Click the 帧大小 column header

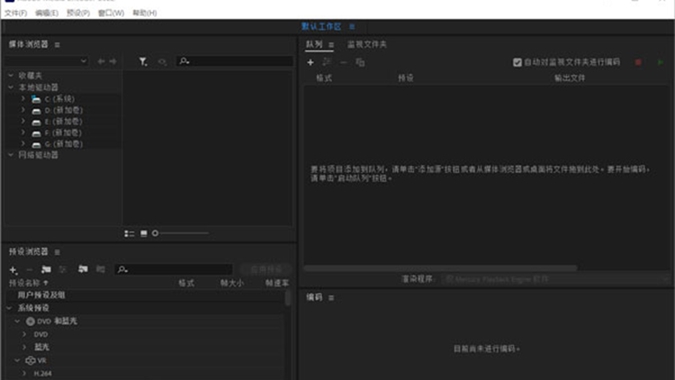coord(232,283)
